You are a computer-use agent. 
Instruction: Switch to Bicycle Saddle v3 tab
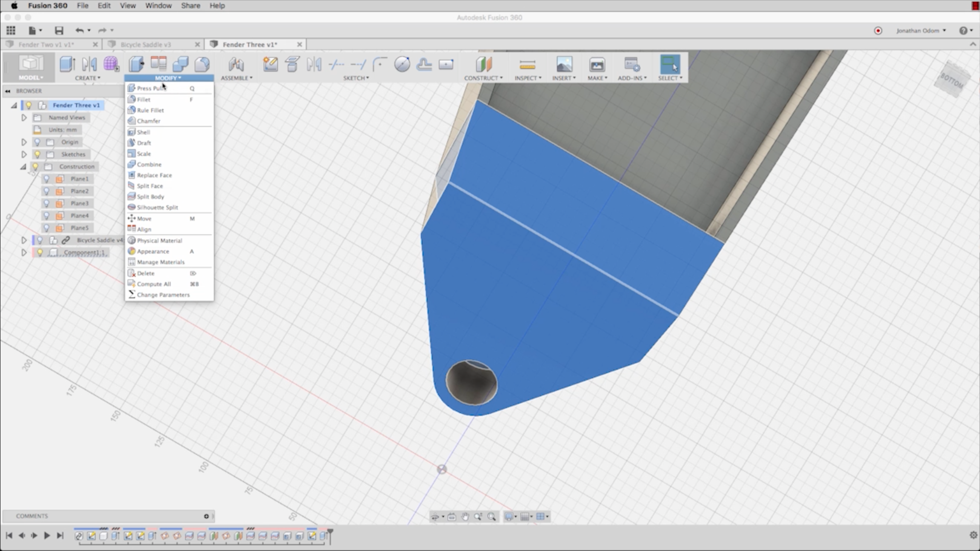coord(146,44)
